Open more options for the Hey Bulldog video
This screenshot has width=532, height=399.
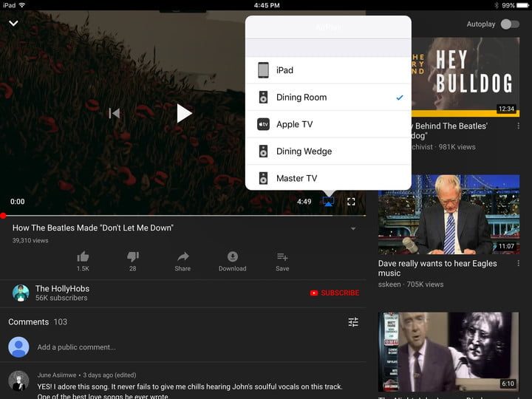(518, 126)
